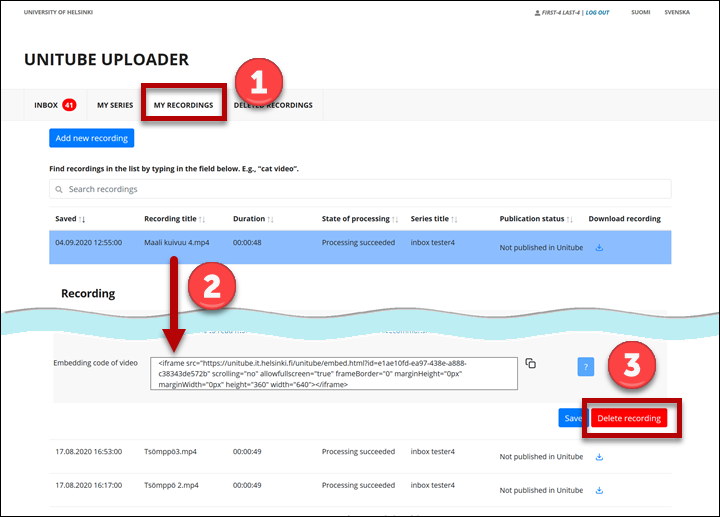This screenshot has width=720, height=517.
Task: Switch language to Suomi
Action: pyautogui.click(x=641, y=12)
